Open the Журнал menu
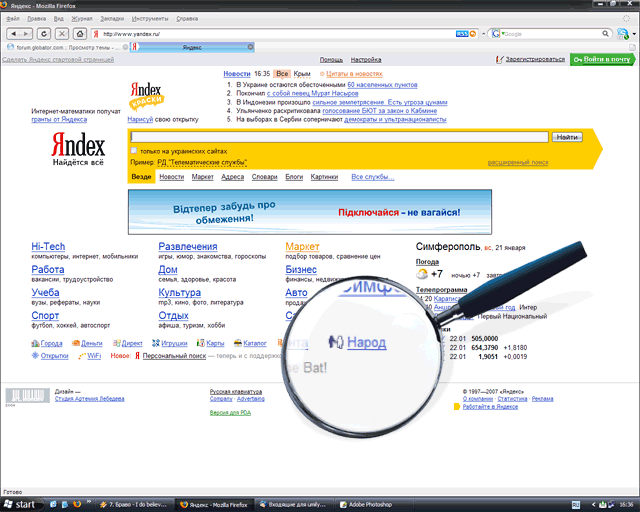This screenshot has width=640, height=512. pos(82,19)
